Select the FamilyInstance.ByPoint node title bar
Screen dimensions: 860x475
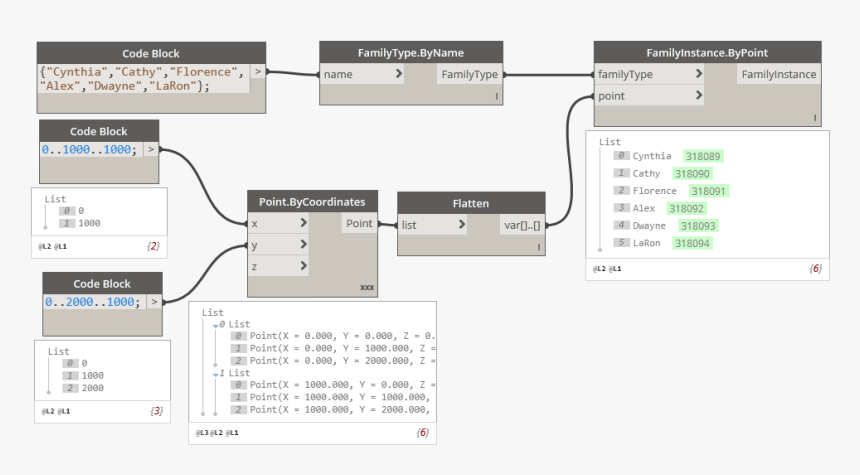coord(707,53)
